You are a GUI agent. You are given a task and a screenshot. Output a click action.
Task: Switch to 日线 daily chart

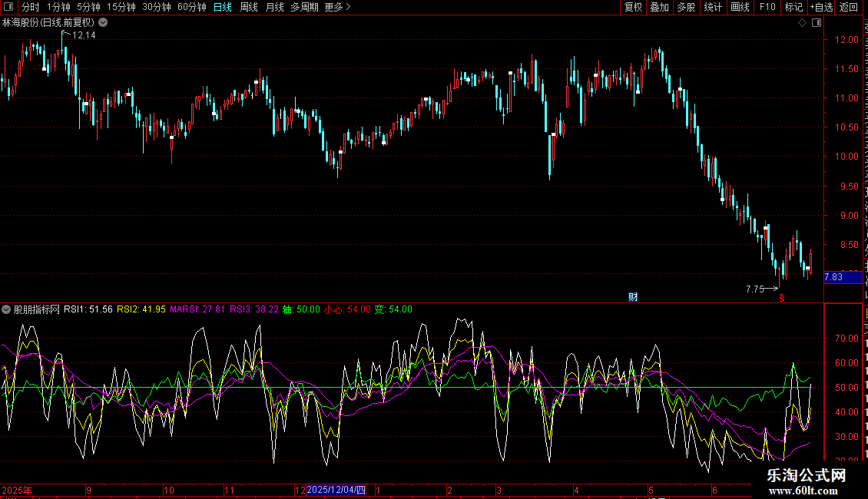223,7
